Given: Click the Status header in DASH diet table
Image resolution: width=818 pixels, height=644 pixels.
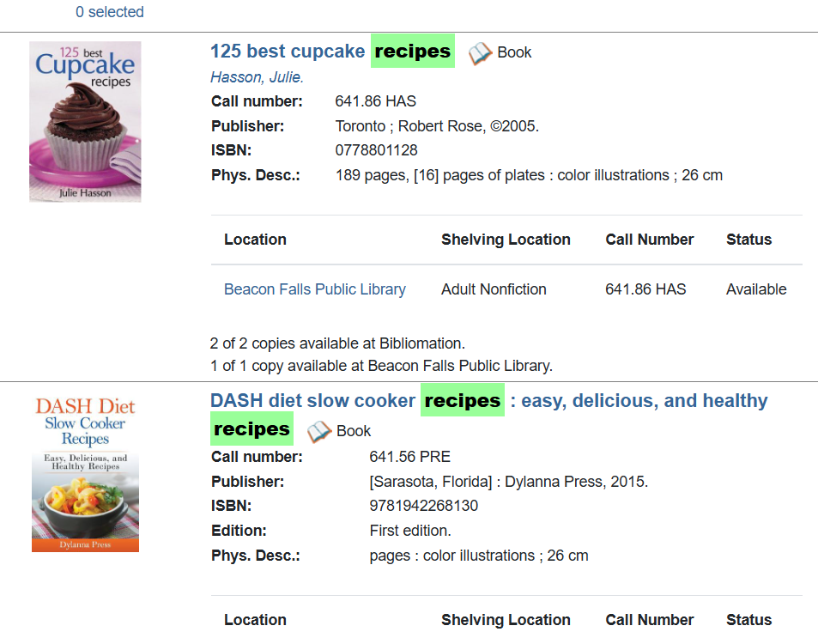Looking at the screenshot, I should pyautogui.click(x=748, y=620).
